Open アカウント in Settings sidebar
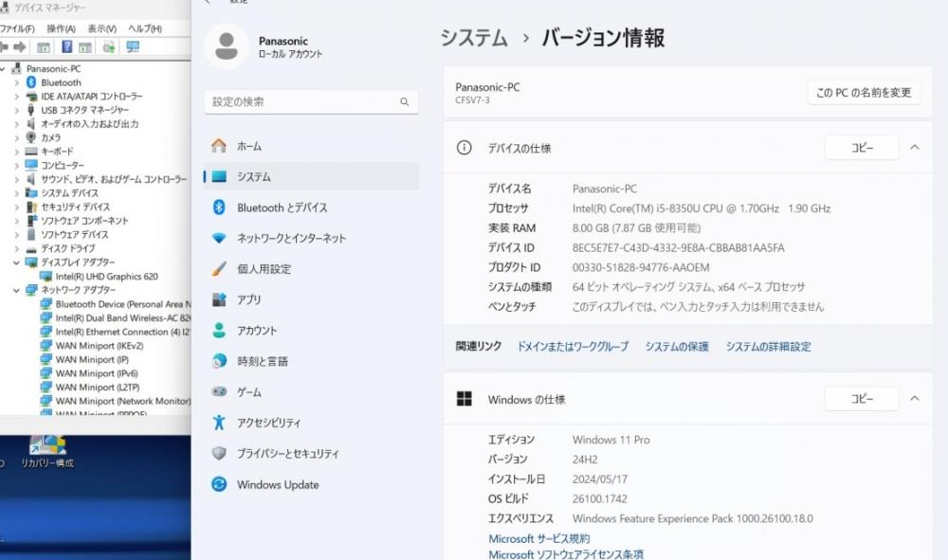 pyautogui.click(x=311, y=331)
